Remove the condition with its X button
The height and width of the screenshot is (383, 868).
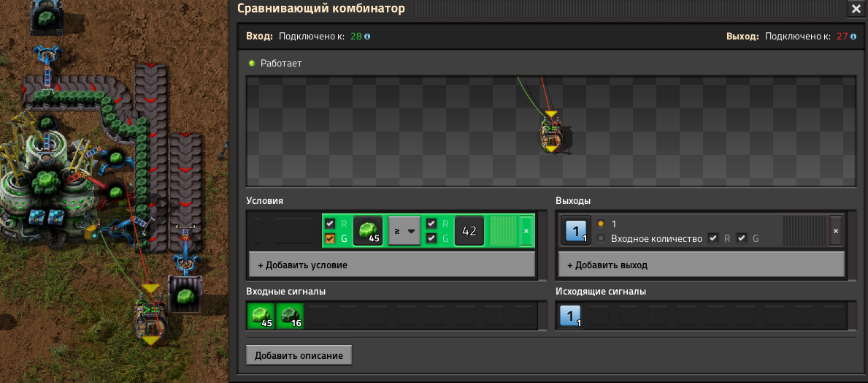click(526, 231)
